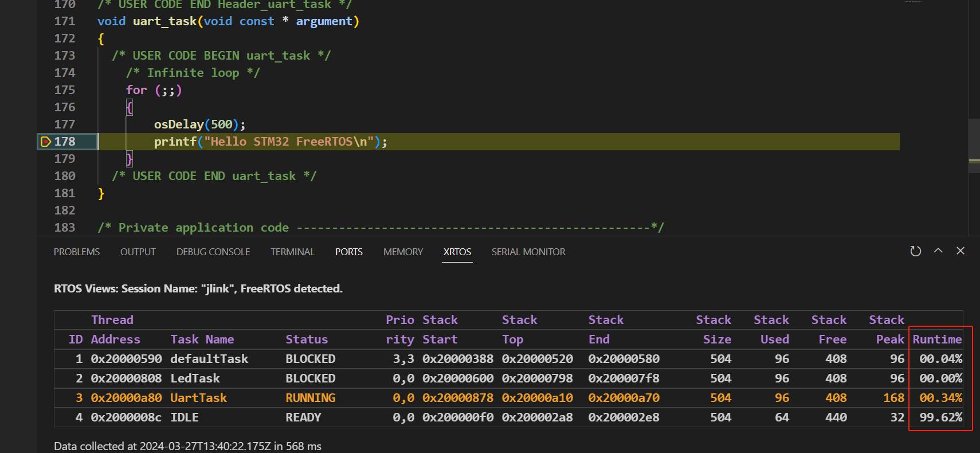
Task: Open the PORTS tab
Action: coord(349,252)
